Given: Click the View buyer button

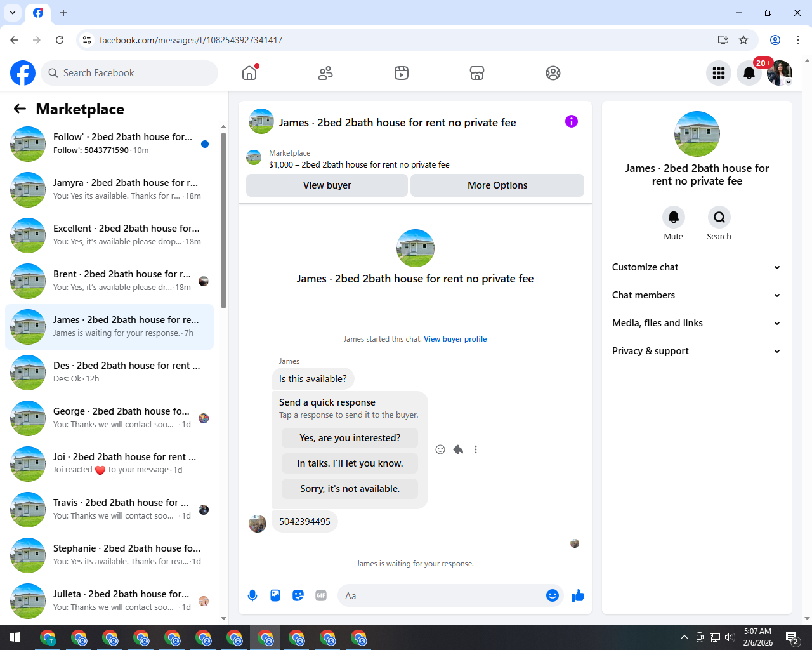Looking at the screenshot, I should pyautogui.click(x=327, y=185).
